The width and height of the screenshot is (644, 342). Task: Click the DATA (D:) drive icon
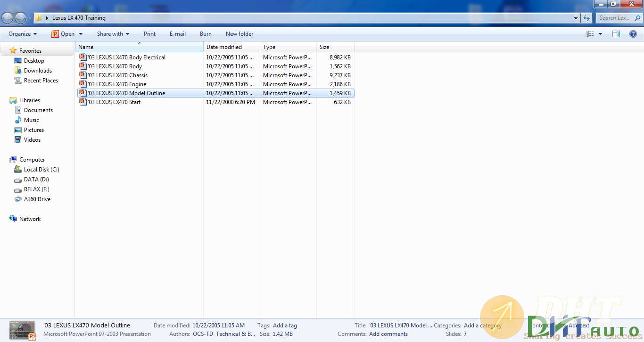click(x=18, y=179)
